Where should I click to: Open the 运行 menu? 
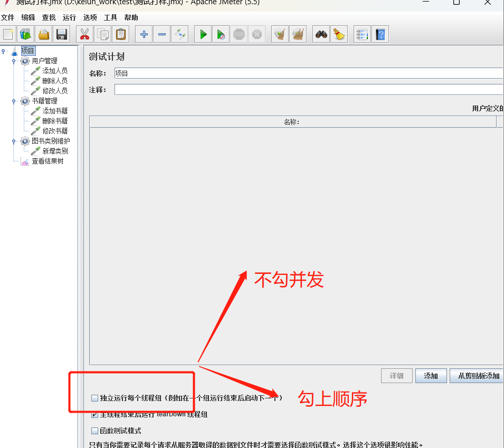69,17
